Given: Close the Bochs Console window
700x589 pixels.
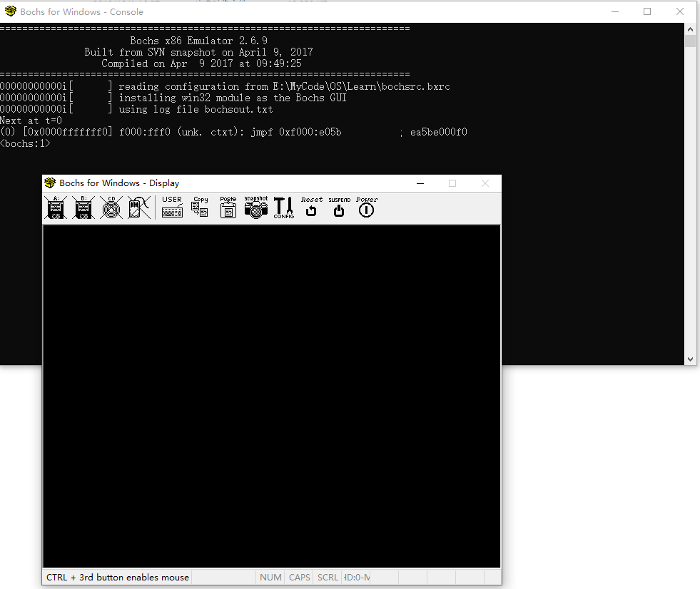Looking at the screenshot, I should click(x=680, y=11).
